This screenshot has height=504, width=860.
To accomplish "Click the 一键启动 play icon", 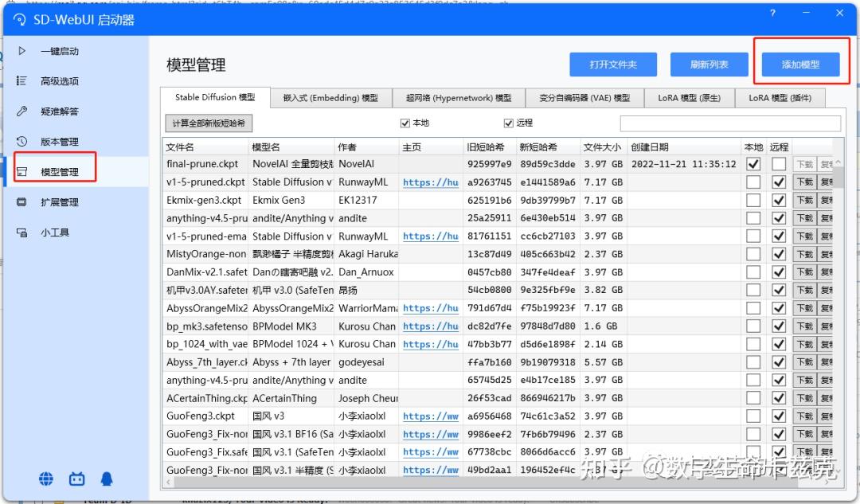I will [22, 51].
